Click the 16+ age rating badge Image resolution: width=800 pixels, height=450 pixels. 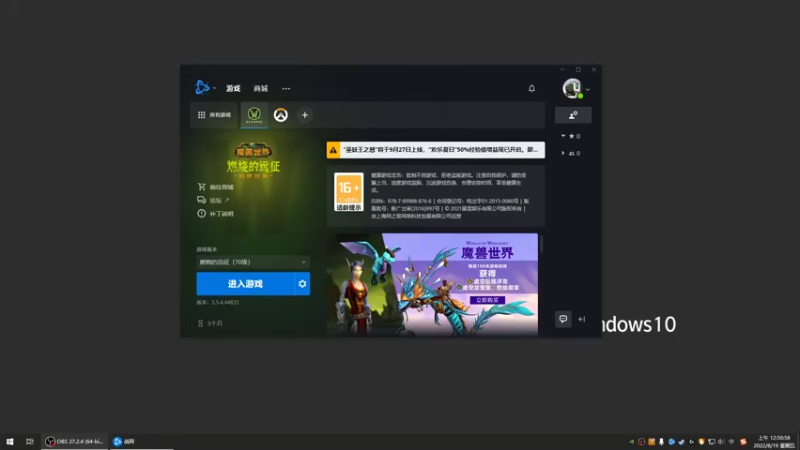pyautogui.click(x=349, y=192)
